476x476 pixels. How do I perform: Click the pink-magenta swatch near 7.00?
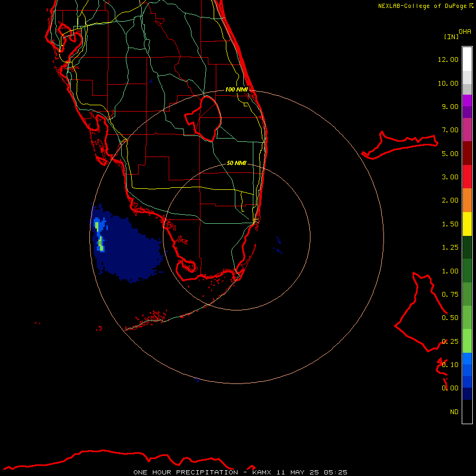pyautogui.click(x=467, y=130)
